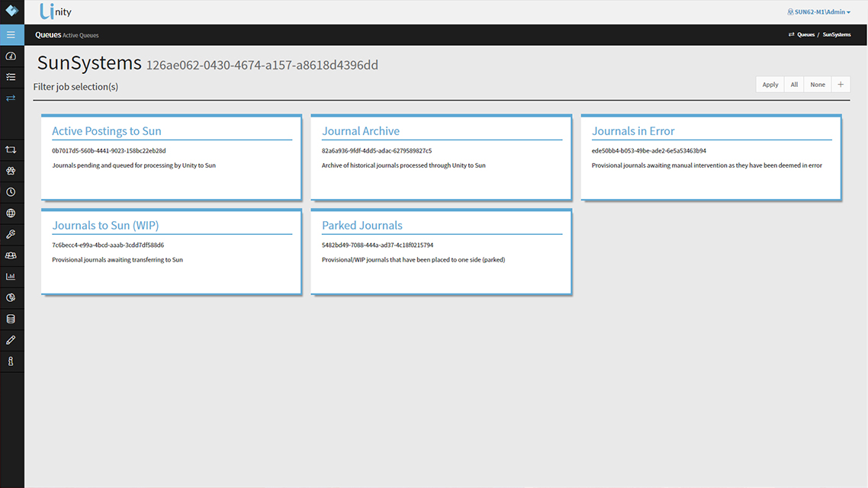Image resolution: width=868 pixels, height=488 pixels.
Task: Click the All filter button
Action: click(x=794, y=85)
